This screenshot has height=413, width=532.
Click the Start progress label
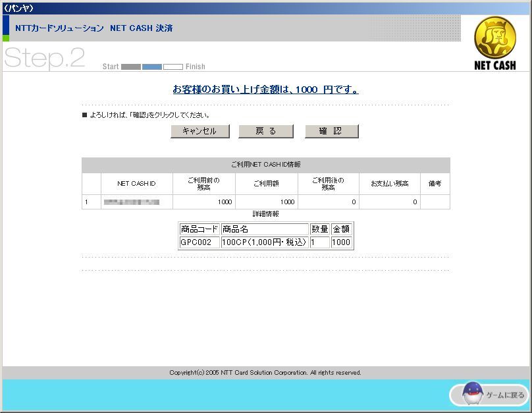tap(111, 67)
